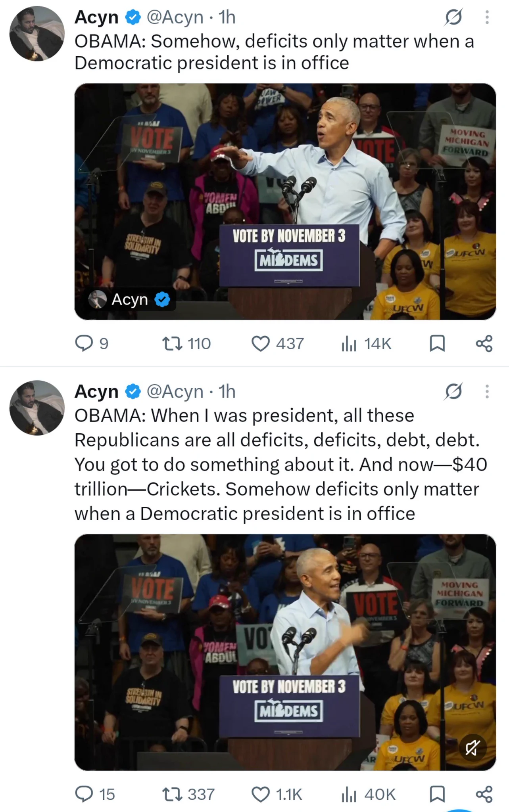Screen dimensions: 509x812
Task: Unmute the second video with speaker icon
Action: pos(472,748)
